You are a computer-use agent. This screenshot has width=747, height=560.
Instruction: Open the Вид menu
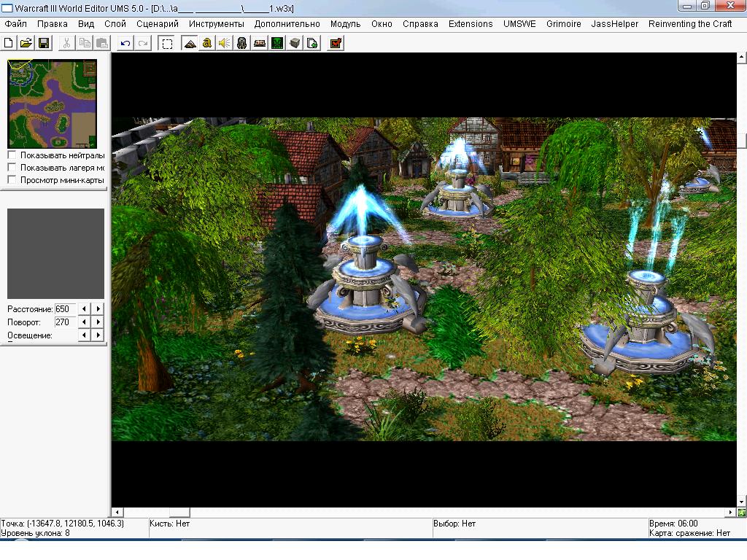click(86, 24)
